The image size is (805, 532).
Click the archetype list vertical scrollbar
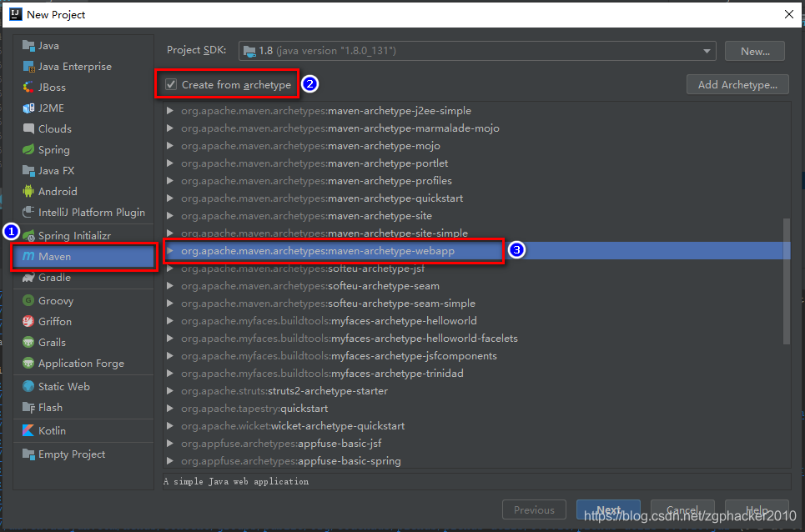point(786,281)
